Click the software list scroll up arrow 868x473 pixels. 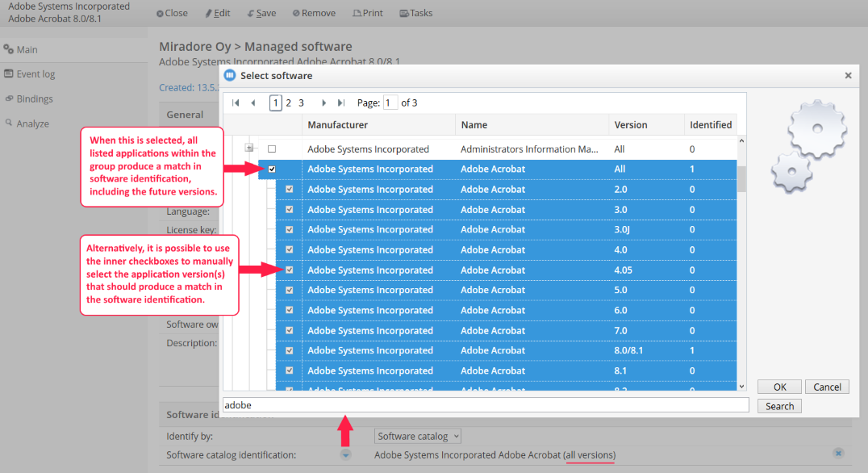[742, 140]
